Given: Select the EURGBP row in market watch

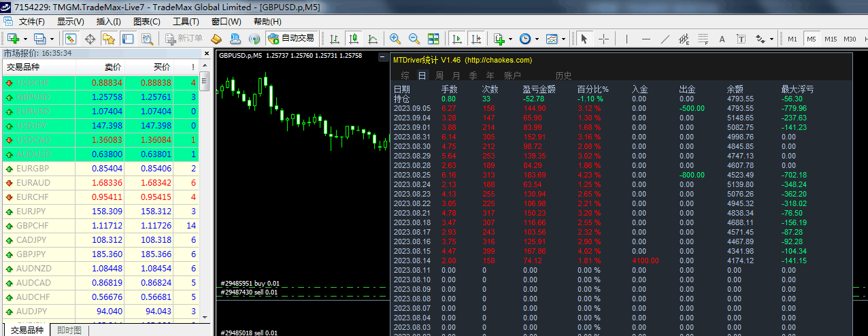Looking at the screenshot, I should tap(100, 168).
